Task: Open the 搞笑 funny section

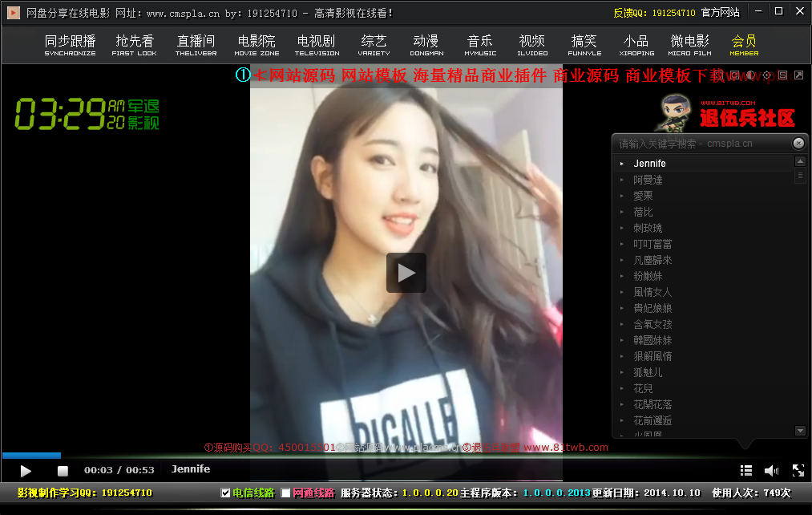Action: tap(584, 45)
